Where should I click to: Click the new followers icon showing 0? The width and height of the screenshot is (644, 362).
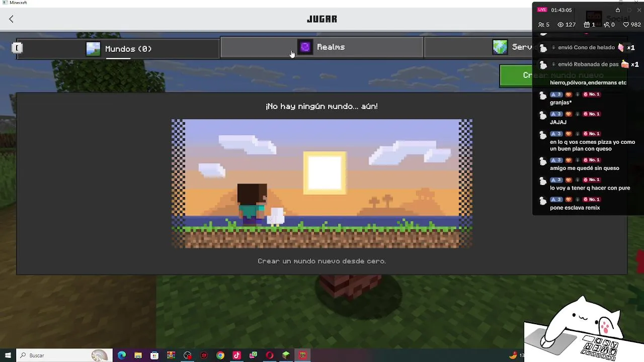(607, 25)
